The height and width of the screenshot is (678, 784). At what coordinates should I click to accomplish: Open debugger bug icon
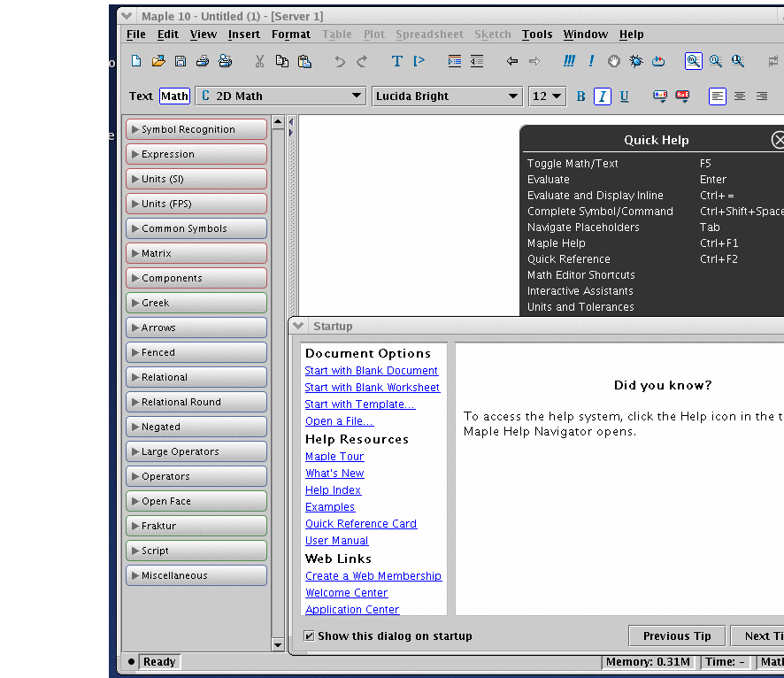(x=636, y=61)
